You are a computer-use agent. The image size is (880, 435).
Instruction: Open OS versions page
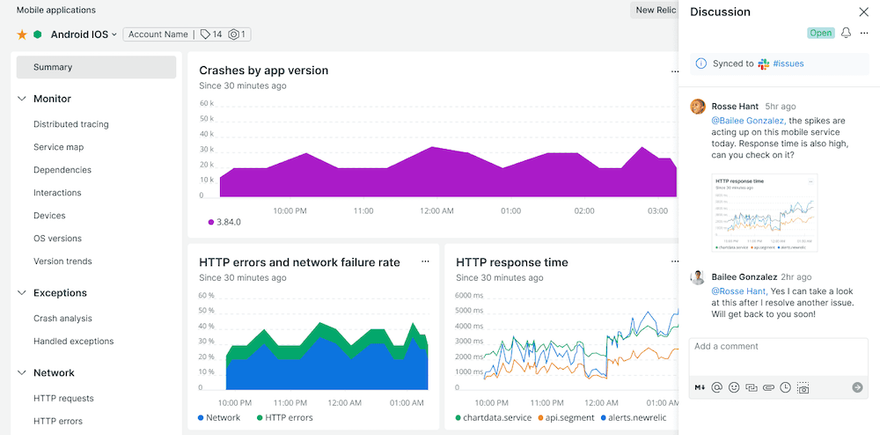point(57,239)
